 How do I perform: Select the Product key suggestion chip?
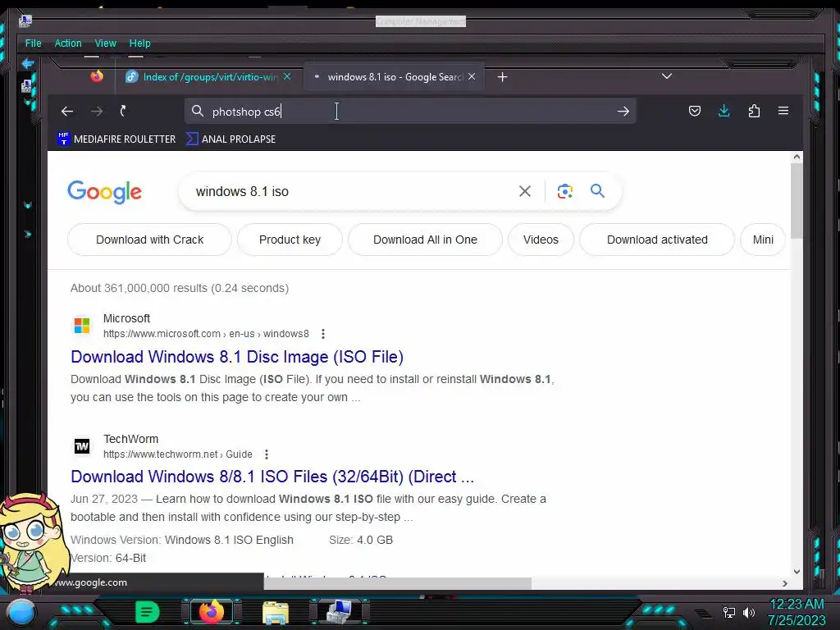(x=290, y=240)
